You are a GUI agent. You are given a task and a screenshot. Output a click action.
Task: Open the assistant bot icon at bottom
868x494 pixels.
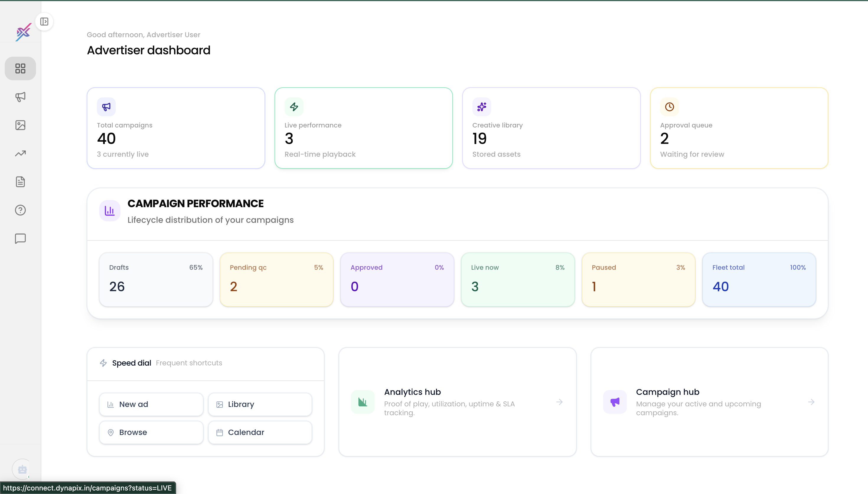(22, 469)
